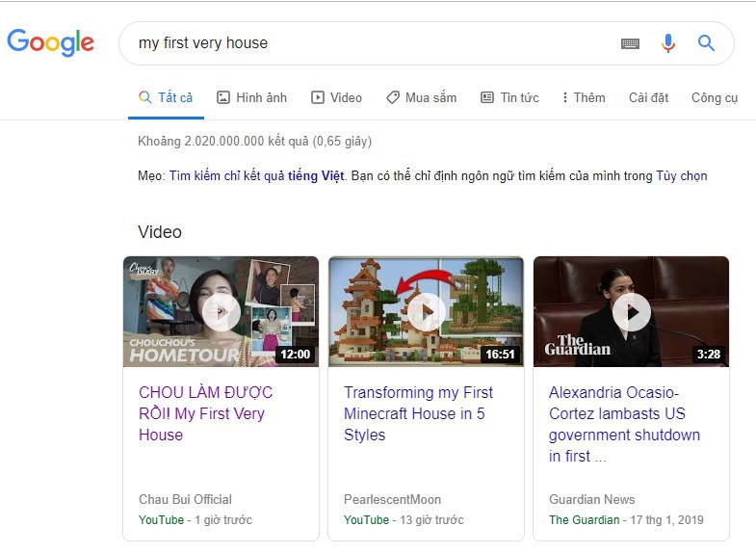756x554 pixels.
Task: Select the Tin tức news tab
Action: pos(509,98)
